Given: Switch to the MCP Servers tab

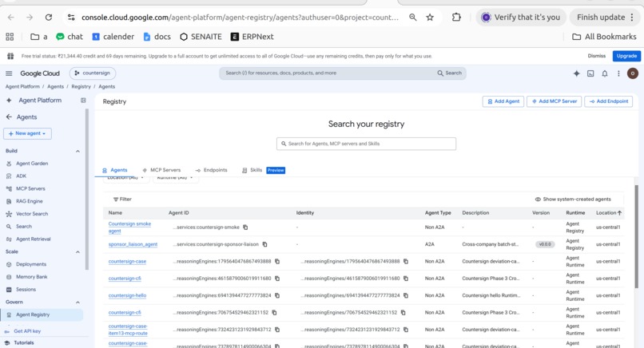Looking at the screenshot, I should [161, 170].
